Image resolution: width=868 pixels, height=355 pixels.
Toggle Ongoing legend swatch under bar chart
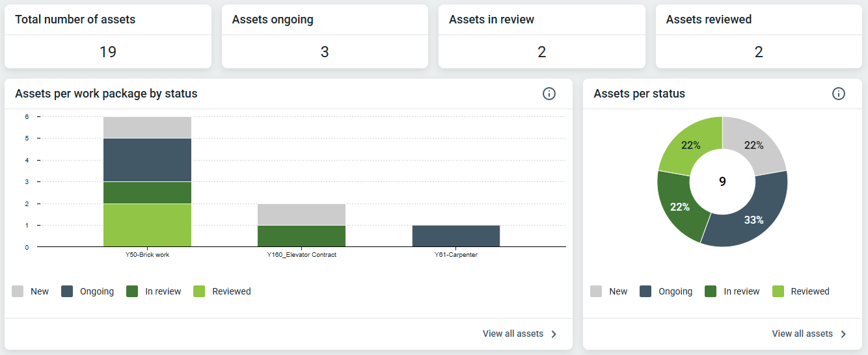pyautogui.click(x=67, y=291)
